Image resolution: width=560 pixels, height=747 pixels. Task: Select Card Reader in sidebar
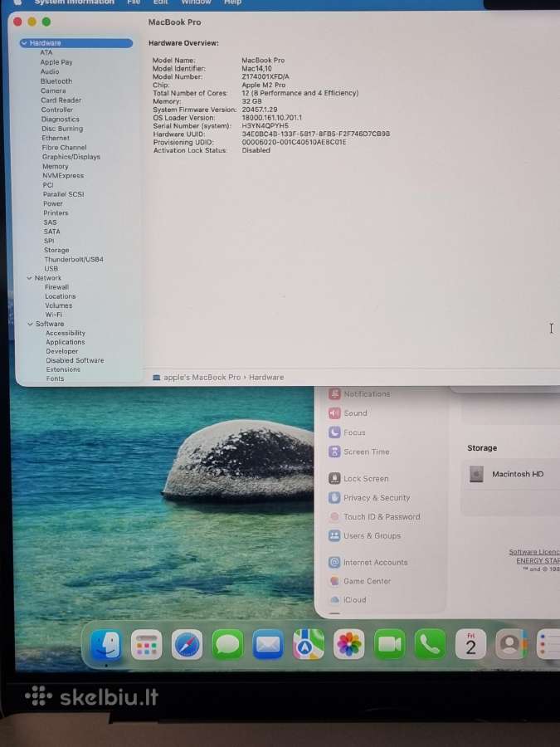[61, 100]
